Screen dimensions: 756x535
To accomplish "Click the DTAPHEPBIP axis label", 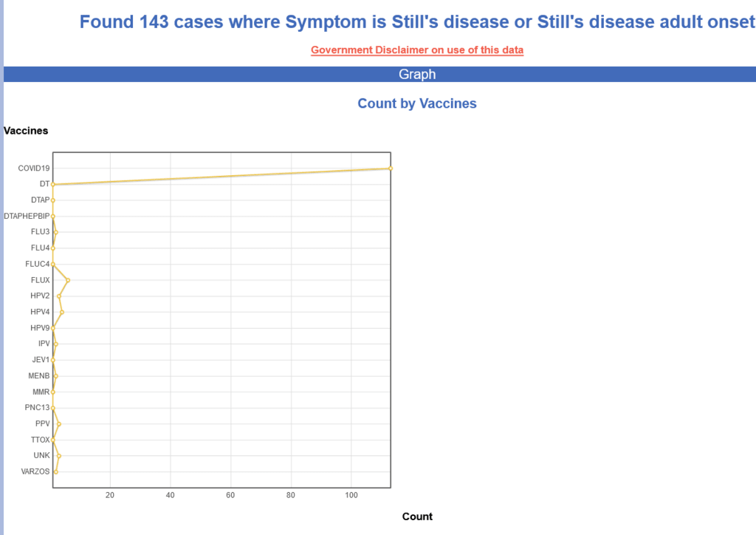I will point(27,216).
